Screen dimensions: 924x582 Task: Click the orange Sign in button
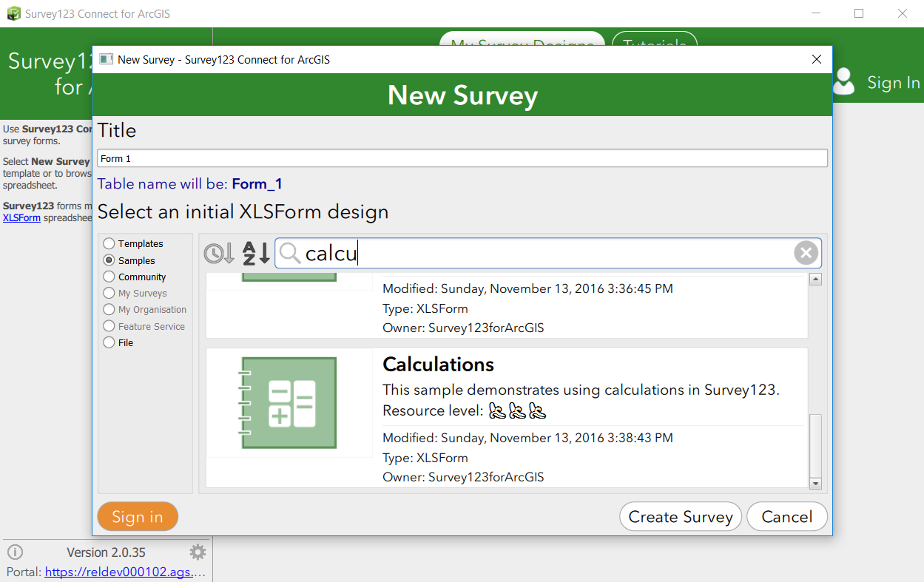(x=138, y=517)
